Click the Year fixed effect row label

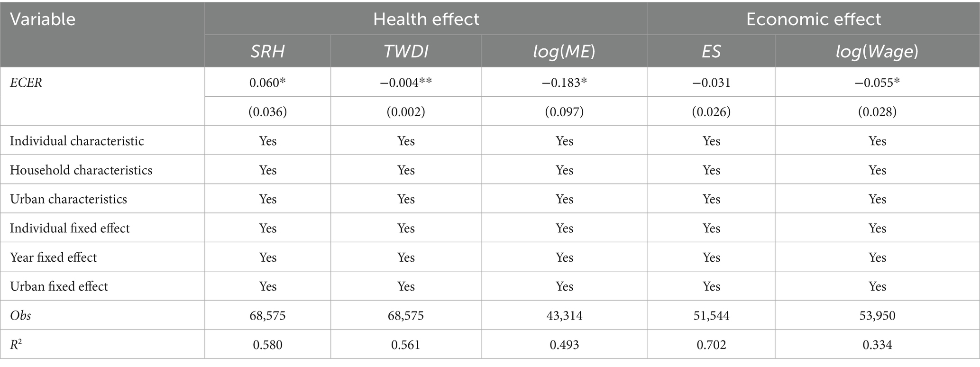(x=53, y=257)
